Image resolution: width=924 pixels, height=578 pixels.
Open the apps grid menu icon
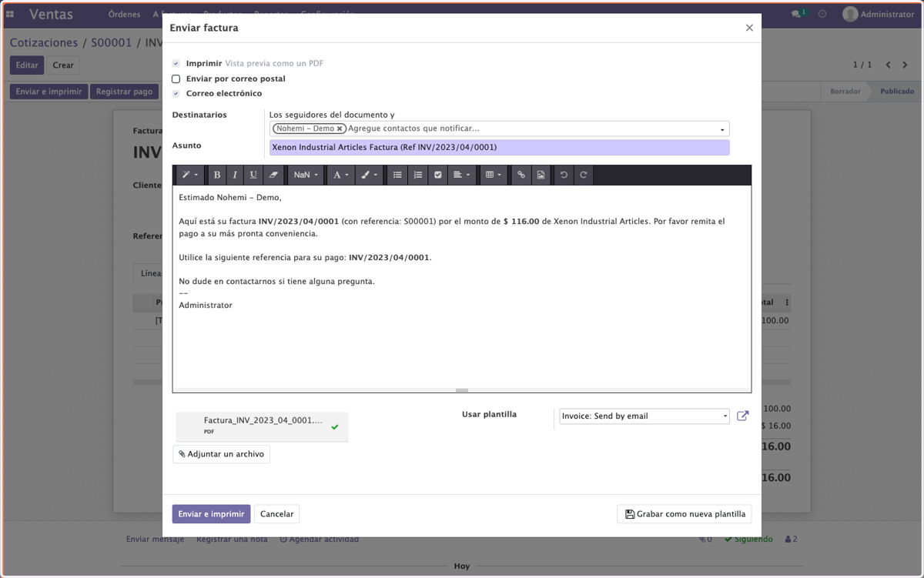pos(10,15)
